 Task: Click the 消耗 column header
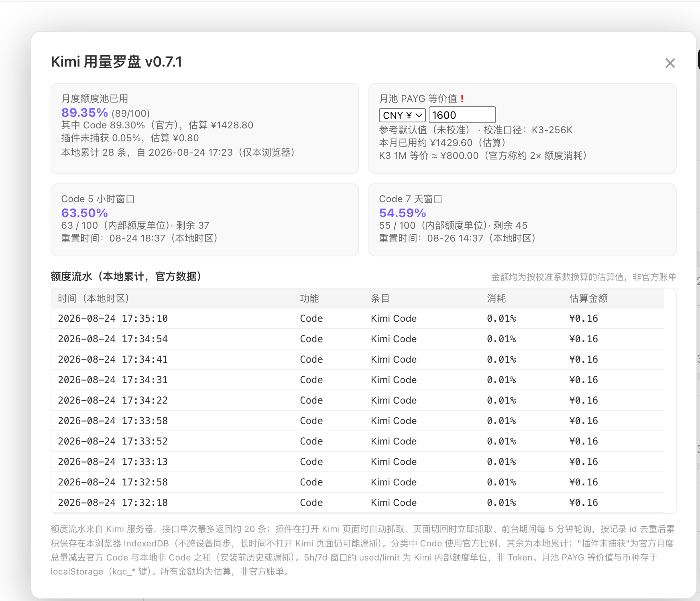[x=497, y=298]
